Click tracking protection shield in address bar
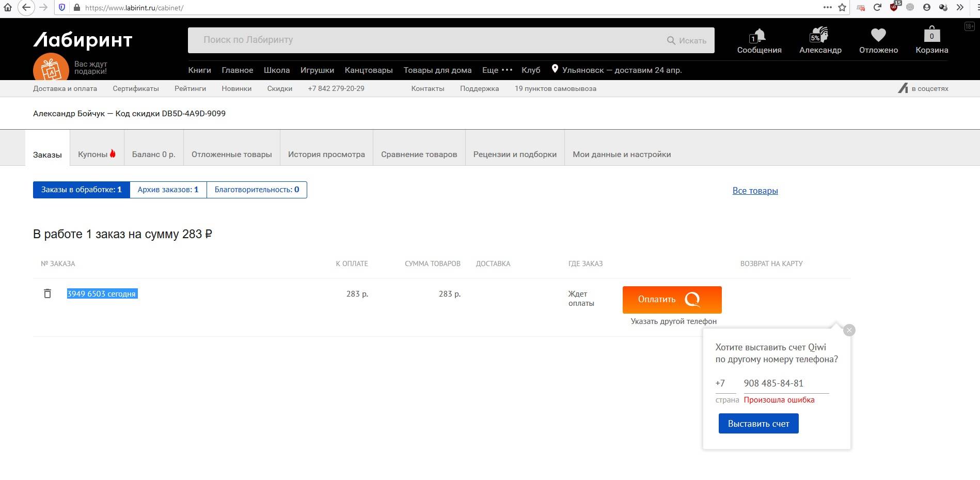The image size is (980, 480). click(x=62, y=8)
